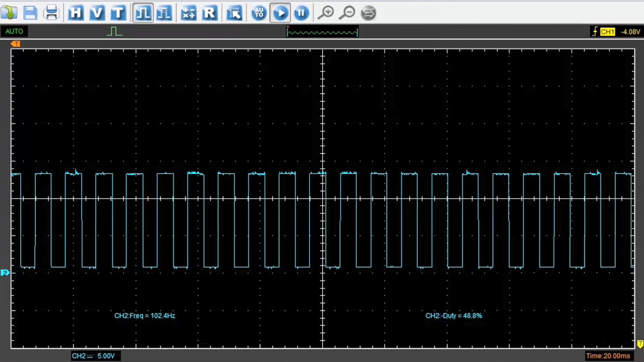Select the dotted pulse cursor tool

(x=164, y=13)
